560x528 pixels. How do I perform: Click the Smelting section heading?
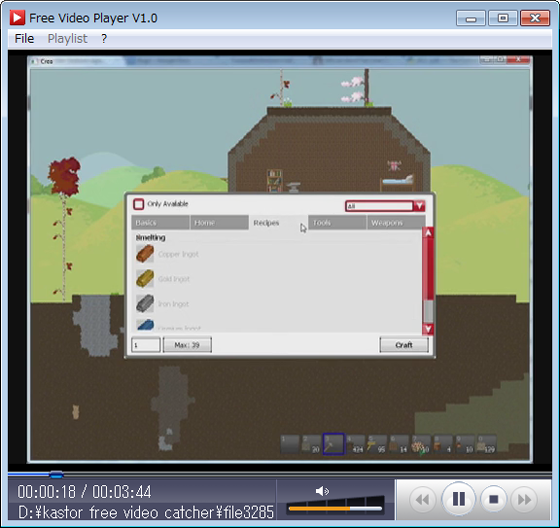[150, 238]
